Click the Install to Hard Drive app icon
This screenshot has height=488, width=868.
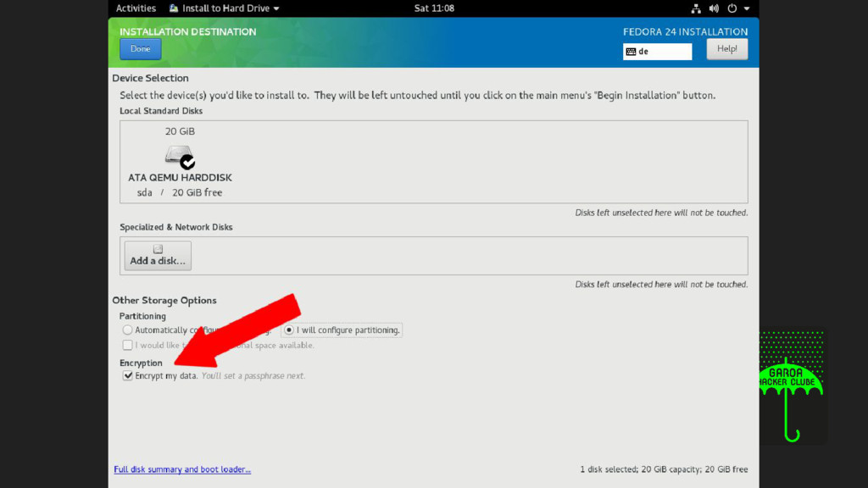[x=174, y=8]
